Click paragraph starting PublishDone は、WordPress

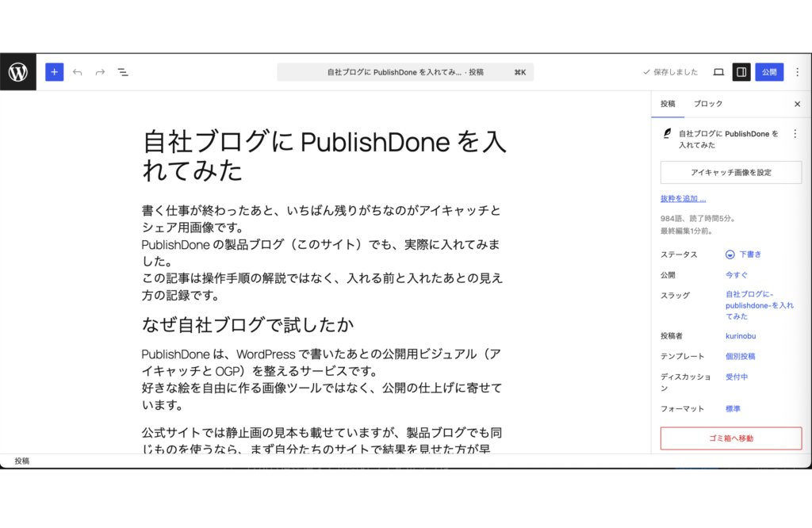[x=322, y=380]
